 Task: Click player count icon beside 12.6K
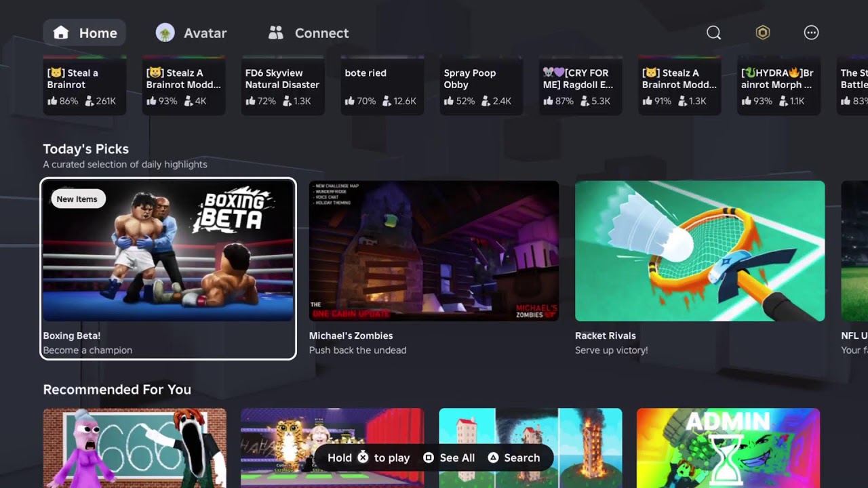click(387, 101)
